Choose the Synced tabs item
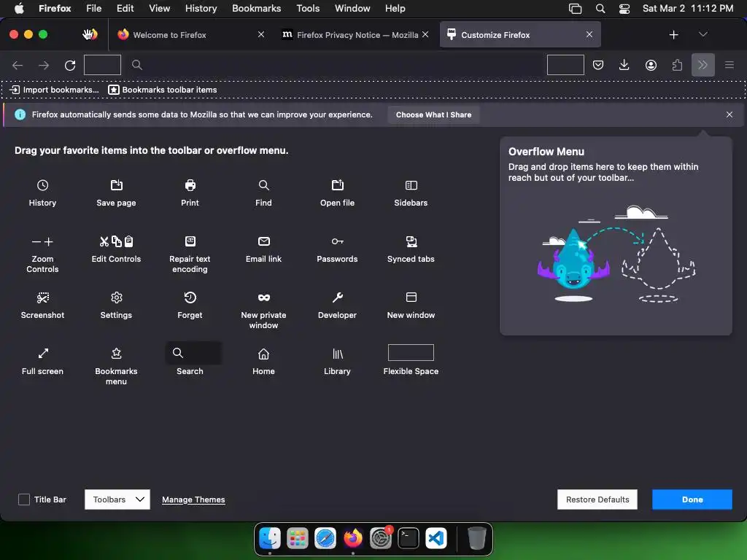 pos(411,249)
